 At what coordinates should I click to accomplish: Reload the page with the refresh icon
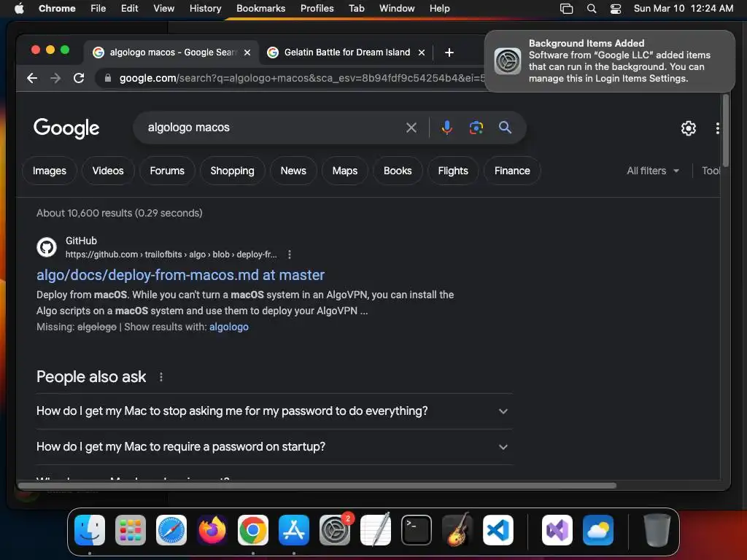pos(79,78)
